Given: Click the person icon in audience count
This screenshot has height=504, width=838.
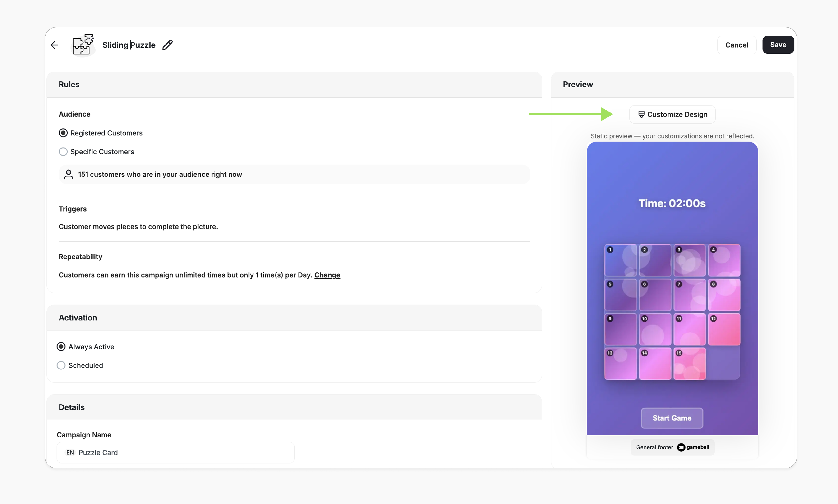Looking at the screenshot, I should pos(69,174).
